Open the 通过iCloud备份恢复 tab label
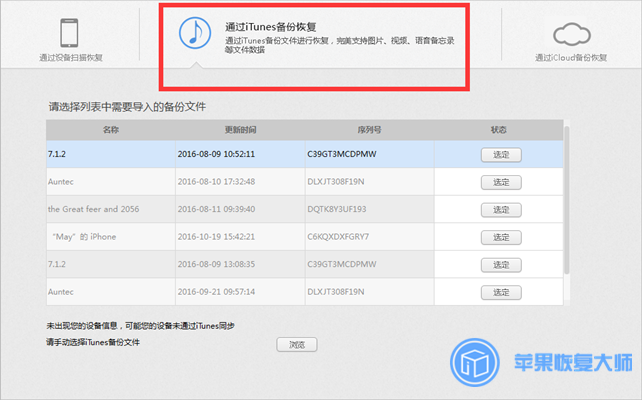 [571, 58]
